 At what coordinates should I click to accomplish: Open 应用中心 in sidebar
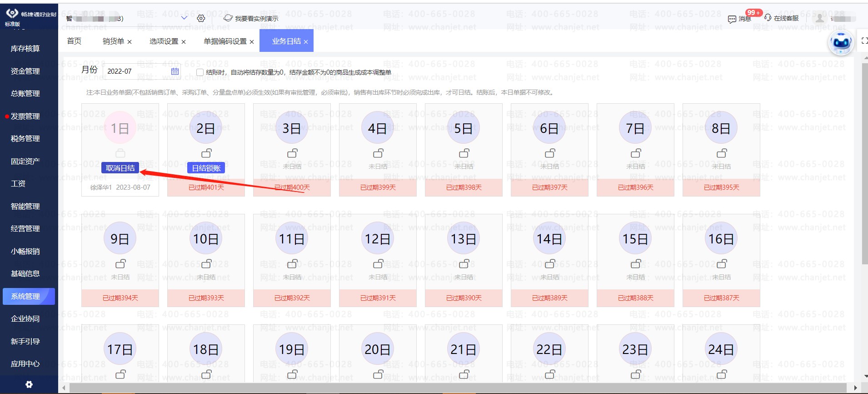tap(25, 364)
